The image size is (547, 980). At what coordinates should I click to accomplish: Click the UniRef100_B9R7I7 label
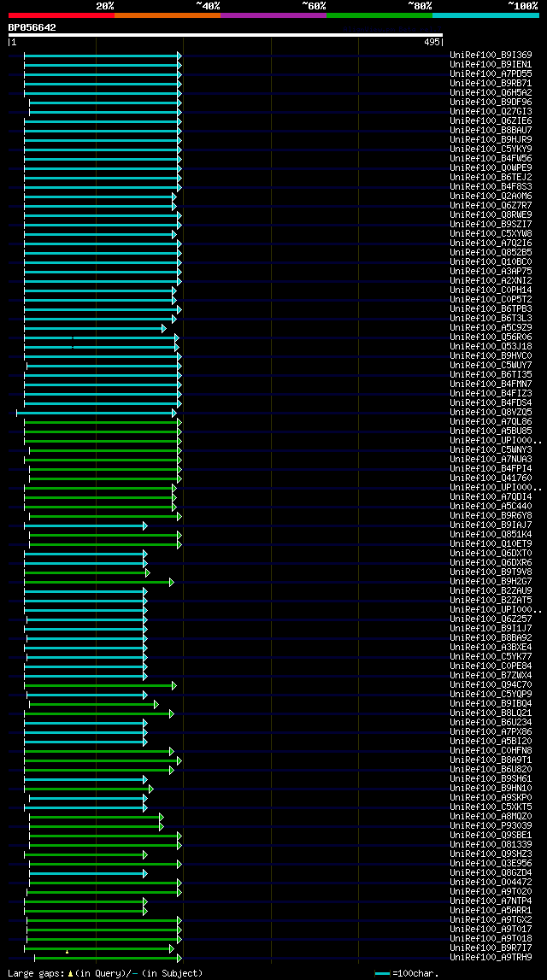pos(491,948)
